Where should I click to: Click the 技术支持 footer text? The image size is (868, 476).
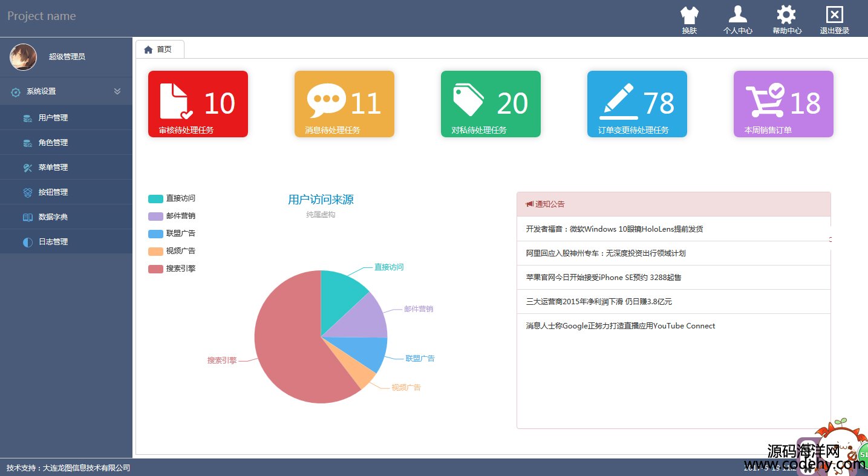(68, 468)
